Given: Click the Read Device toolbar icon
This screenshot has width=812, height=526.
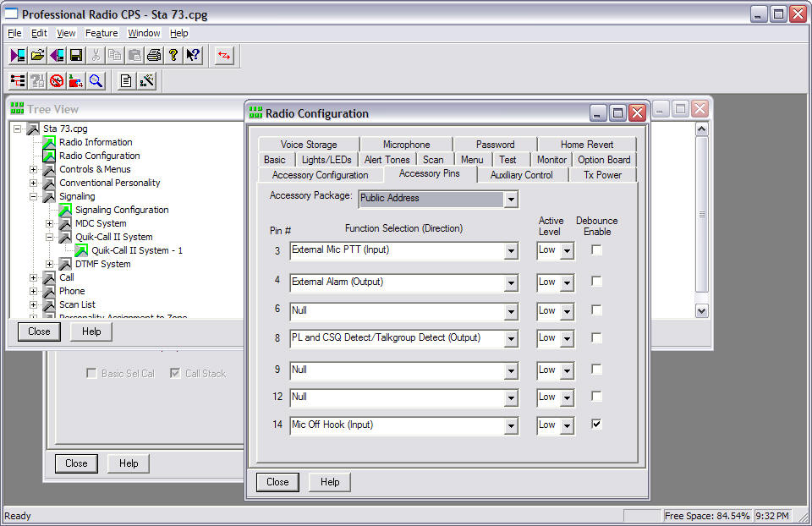Looking at the screenshot, I should (18, 55).
